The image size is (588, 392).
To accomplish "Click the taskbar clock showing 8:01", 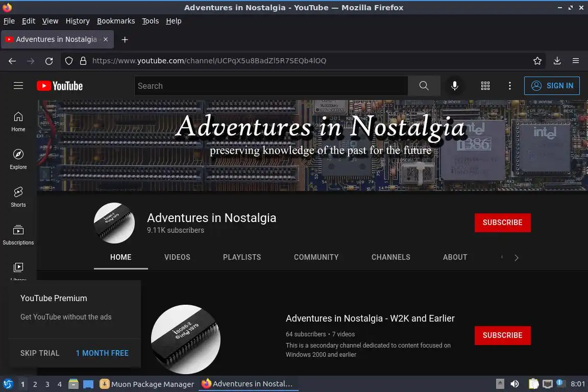I will pos(577,384).
